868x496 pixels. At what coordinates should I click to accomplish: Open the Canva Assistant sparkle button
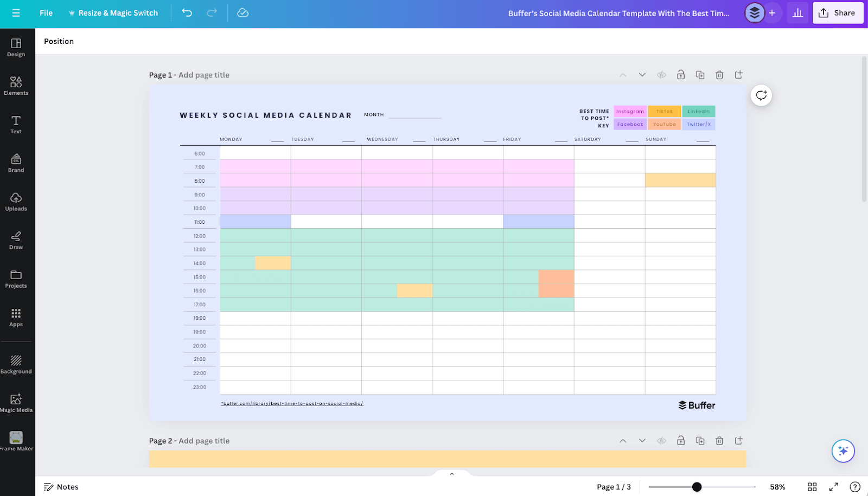(843, 450)
